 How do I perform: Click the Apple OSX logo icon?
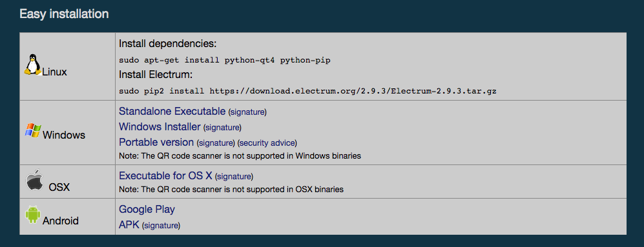point(35,180)
